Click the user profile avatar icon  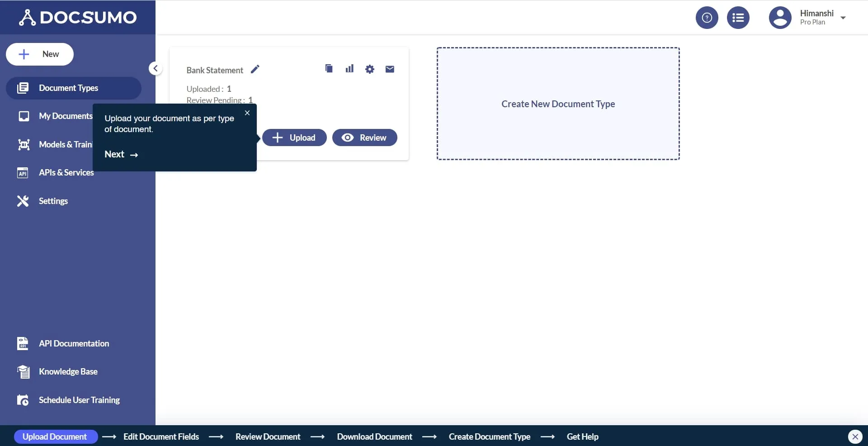pos(780,17)
